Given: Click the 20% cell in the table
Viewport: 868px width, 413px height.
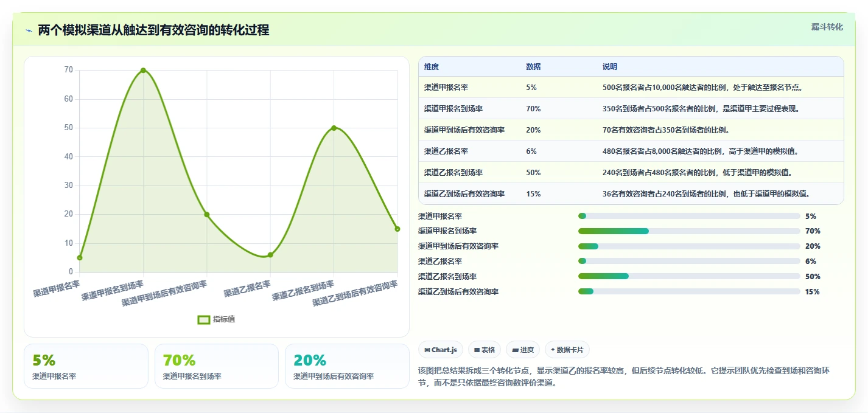Looking at the screenshot, I should pos(533,130).
